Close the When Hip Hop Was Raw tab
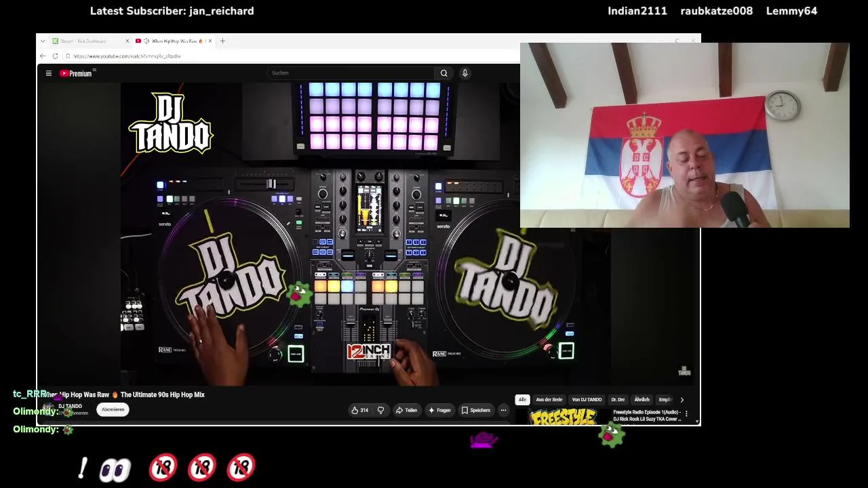 (210, 41)
